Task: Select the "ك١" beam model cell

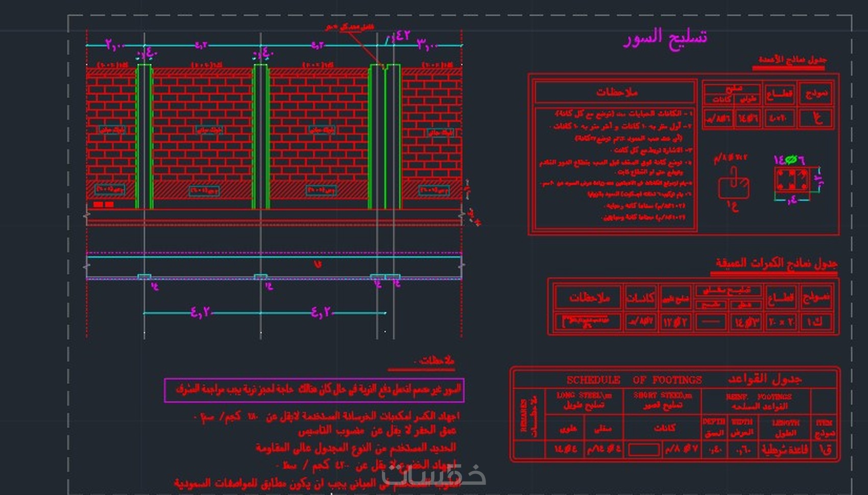Action: pyautogui.click(x=816, y=322)
